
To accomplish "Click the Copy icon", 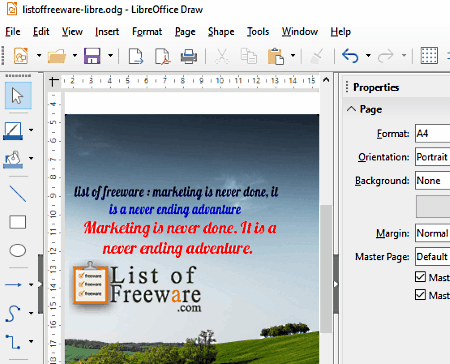I will pos(249,56).
